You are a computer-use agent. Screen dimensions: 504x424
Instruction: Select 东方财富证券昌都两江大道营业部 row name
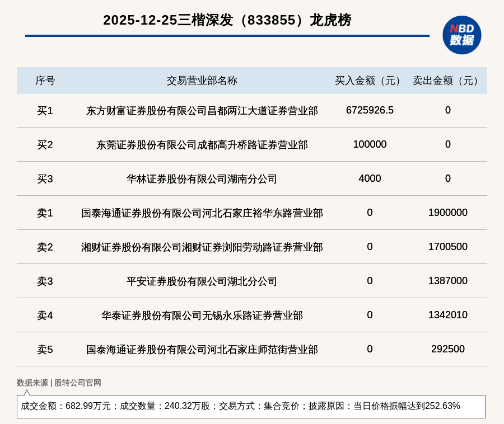pyautogui.click(x=202, y=111)
